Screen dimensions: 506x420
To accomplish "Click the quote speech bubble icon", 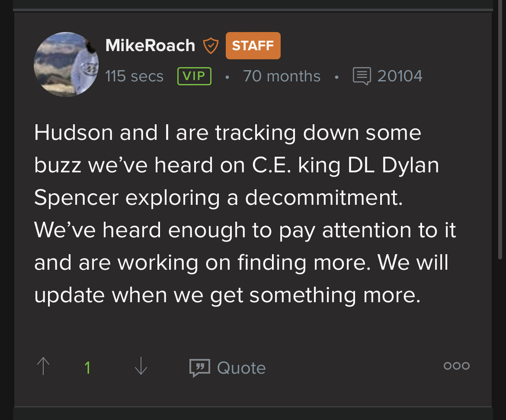I will (x=199, y=367).
